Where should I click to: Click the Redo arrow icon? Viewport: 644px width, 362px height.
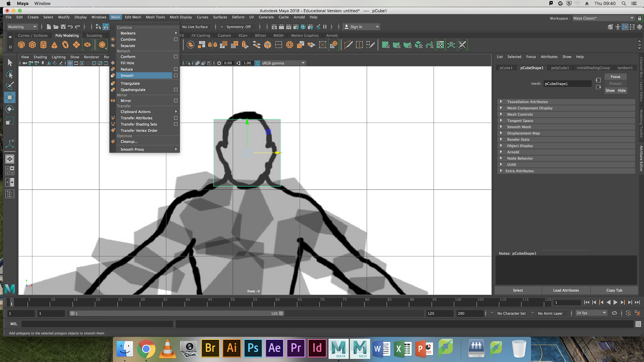coord(78,27)
